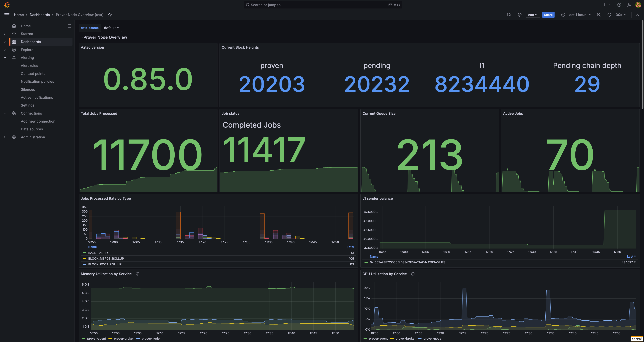Click the zoom out time range icon

pos(599,15)
